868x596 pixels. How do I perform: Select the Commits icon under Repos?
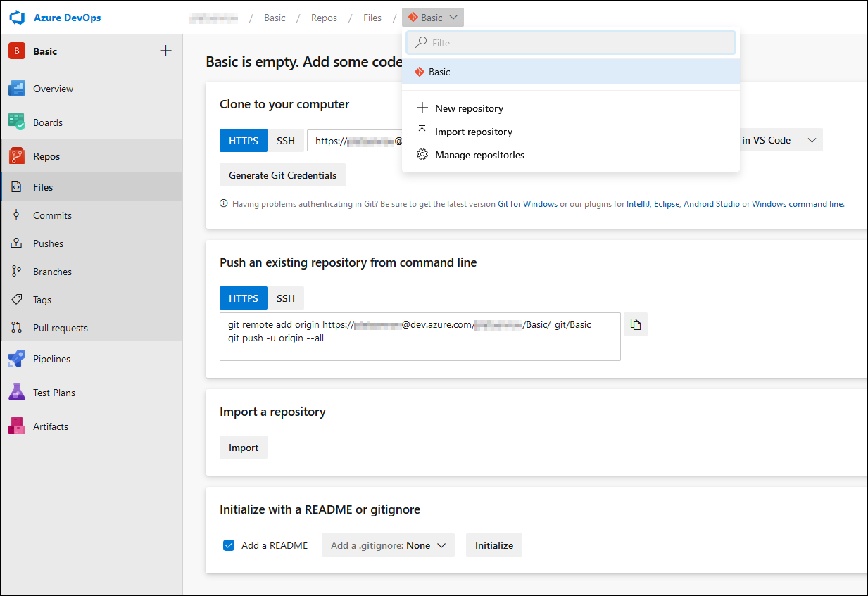[x=16, y=215]
